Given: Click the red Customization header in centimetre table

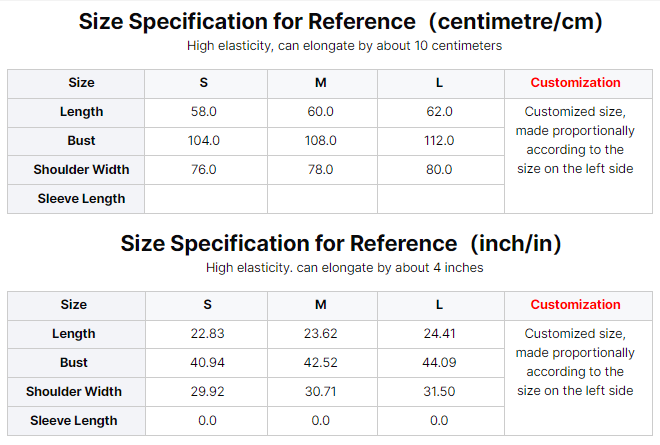Looking at the screenshot, I should coord(575,83).
